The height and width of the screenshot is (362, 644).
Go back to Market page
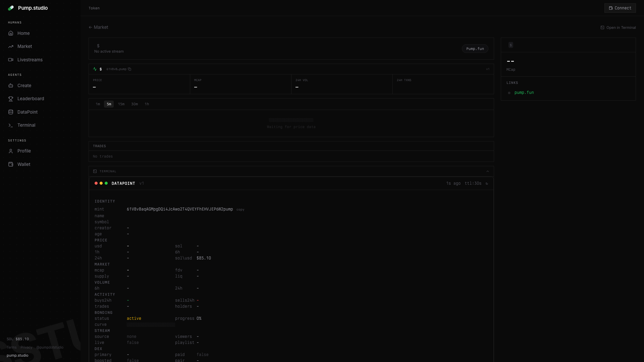pos(98,27)
